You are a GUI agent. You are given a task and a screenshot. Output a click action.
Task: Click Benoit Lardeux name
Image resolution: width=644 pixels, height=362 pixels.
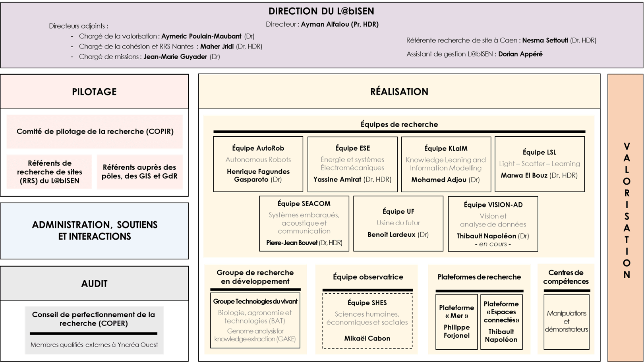tap(391, 234)
